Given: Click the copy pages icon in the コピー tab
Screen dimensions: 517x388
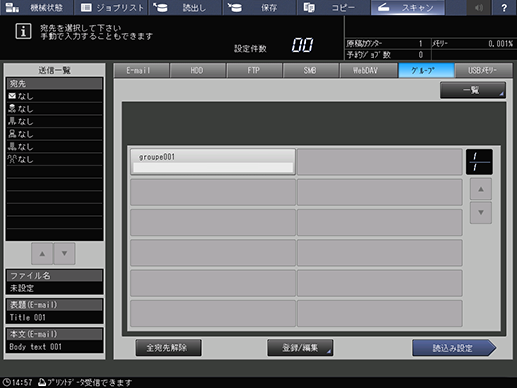Looking at the screenshot, I should coord(309,7).
